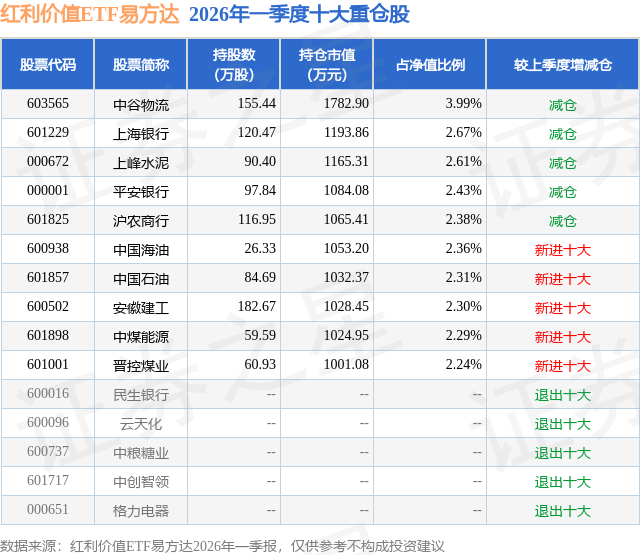Select stock code 600502

coord(48,306)
